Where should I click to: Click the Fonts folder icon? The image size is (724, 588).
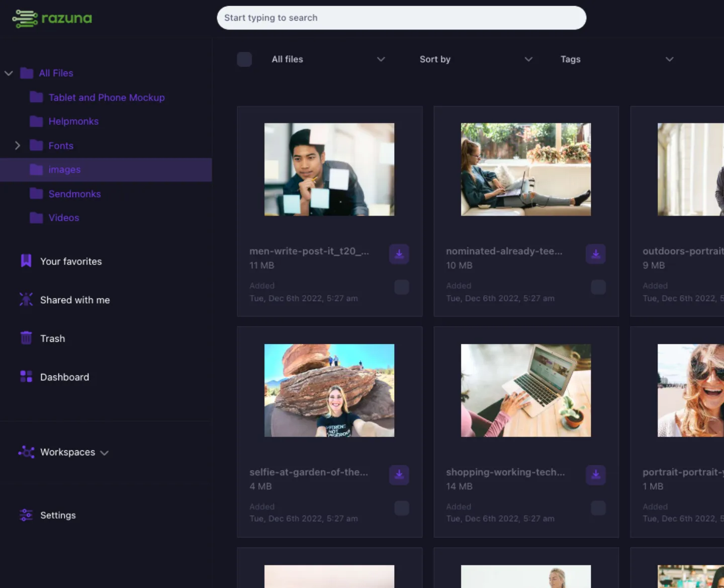36,145
